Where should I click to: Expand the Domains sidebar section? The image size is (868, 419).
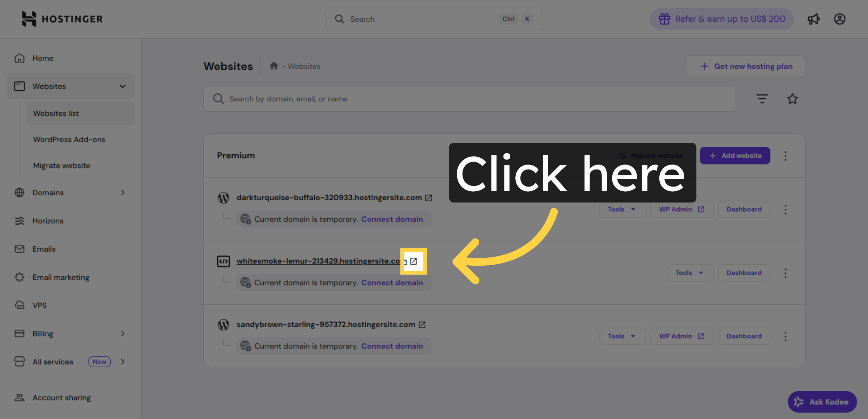tap(122, 192)
